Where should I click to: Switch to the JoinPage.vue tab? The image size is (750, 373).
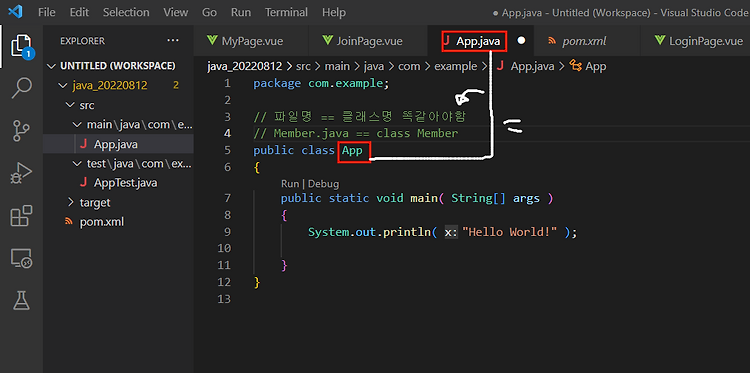coord(368,41)
